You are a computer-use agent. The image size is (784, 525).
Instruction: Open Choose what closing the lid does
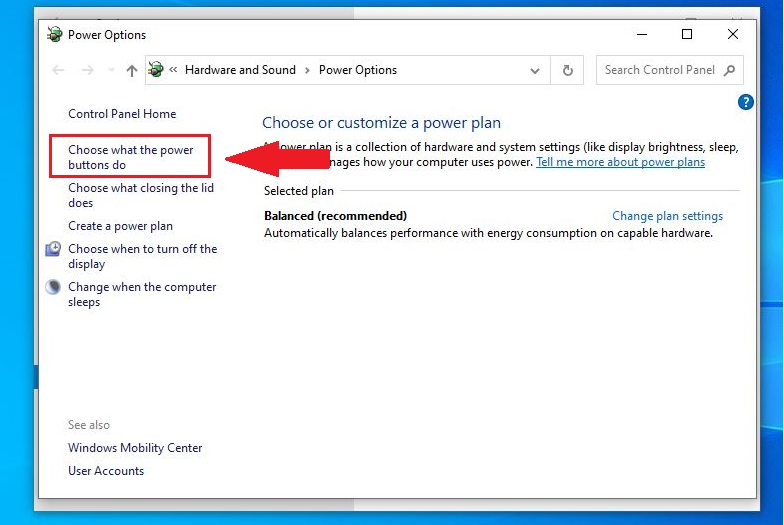click(x=141, y=195)
